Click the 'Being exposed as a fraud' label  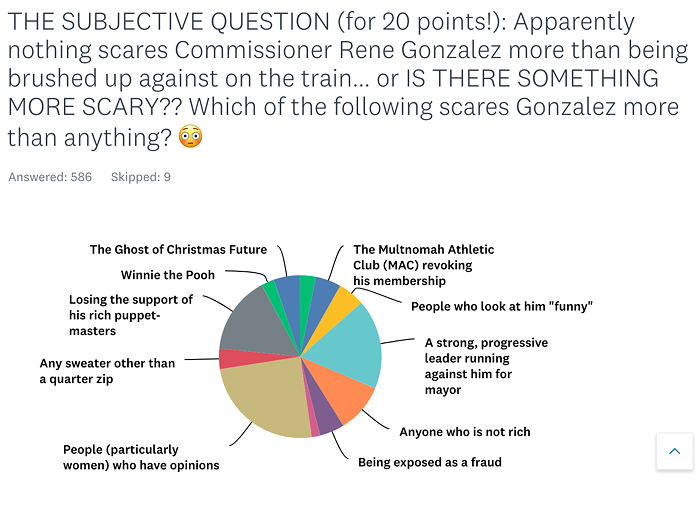(429, 462)
